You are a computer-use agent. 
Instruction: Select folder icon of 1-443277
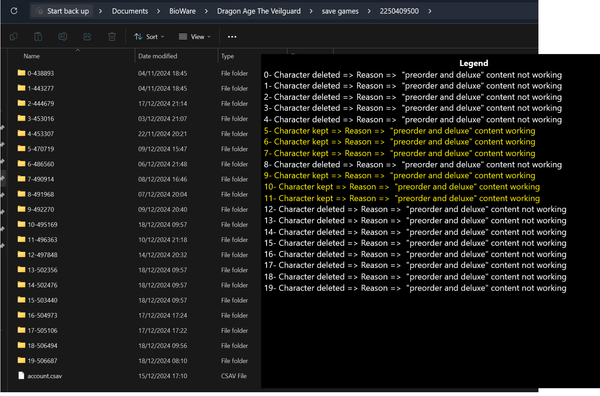[21, 88]
